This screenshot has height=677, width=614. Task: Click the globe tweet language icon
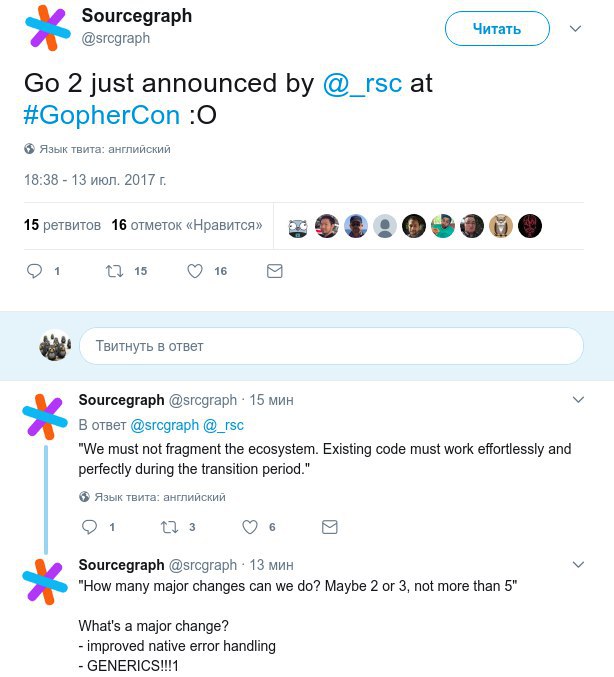pyautogui.click(x=30, y=149)
